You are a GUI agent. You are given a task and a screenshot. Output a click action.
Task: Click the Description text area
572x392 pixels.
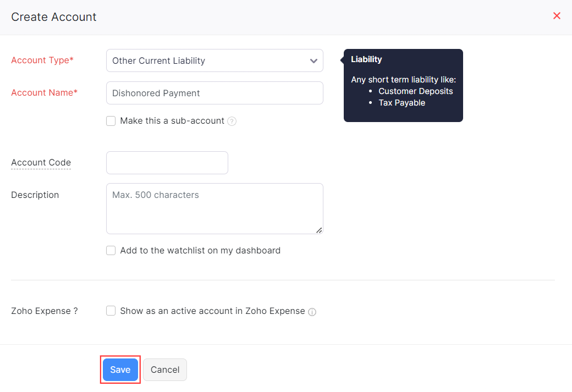[x=215, y=208]
